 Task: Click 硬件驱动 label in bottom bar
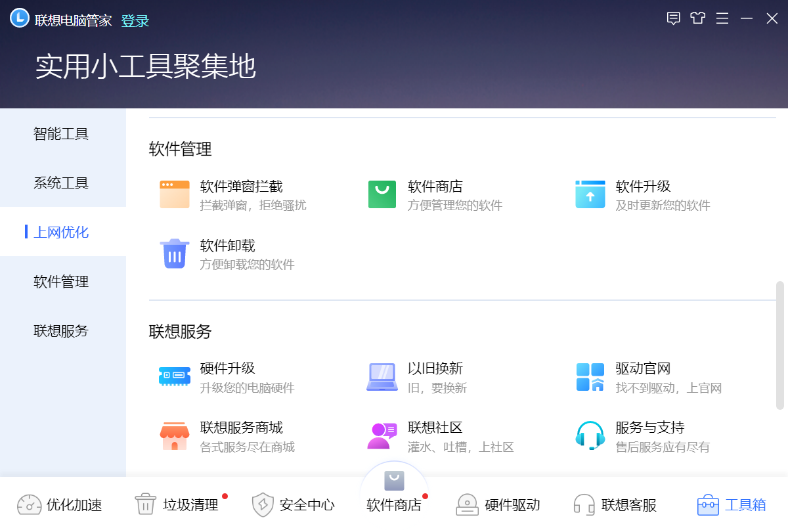point(512,505)
